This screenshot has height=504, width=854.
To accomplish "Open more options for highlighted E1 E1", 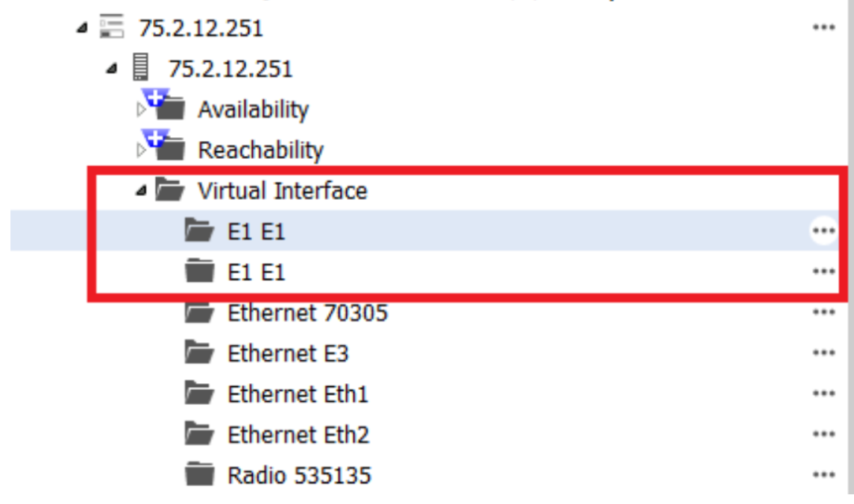I will (823, 231).
